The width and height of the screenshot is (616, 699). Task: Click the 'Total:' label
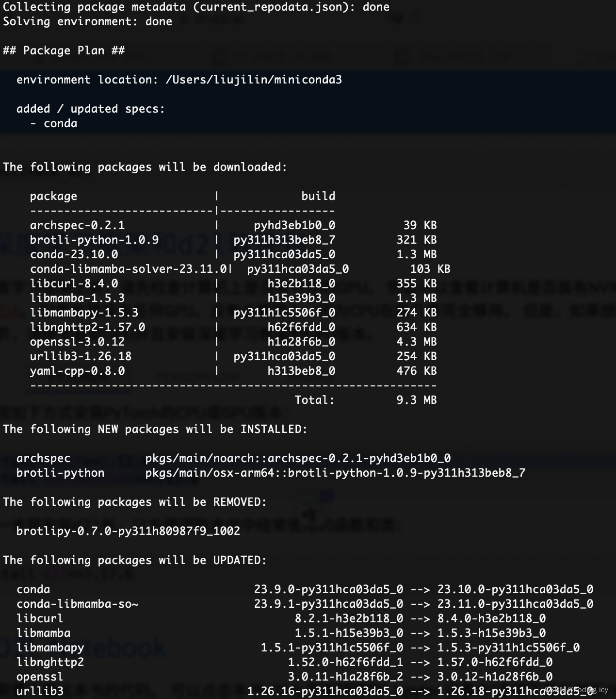click(x=315, y=400)
